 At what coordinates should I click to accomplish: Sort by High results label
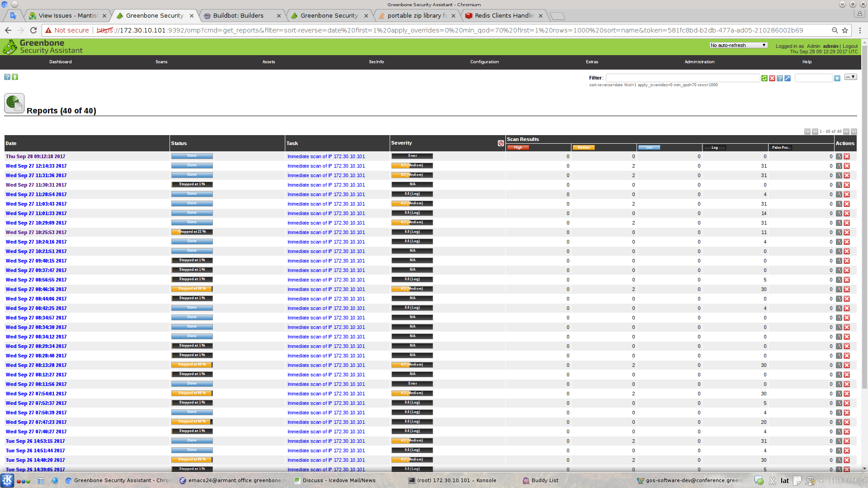point(518,148)
